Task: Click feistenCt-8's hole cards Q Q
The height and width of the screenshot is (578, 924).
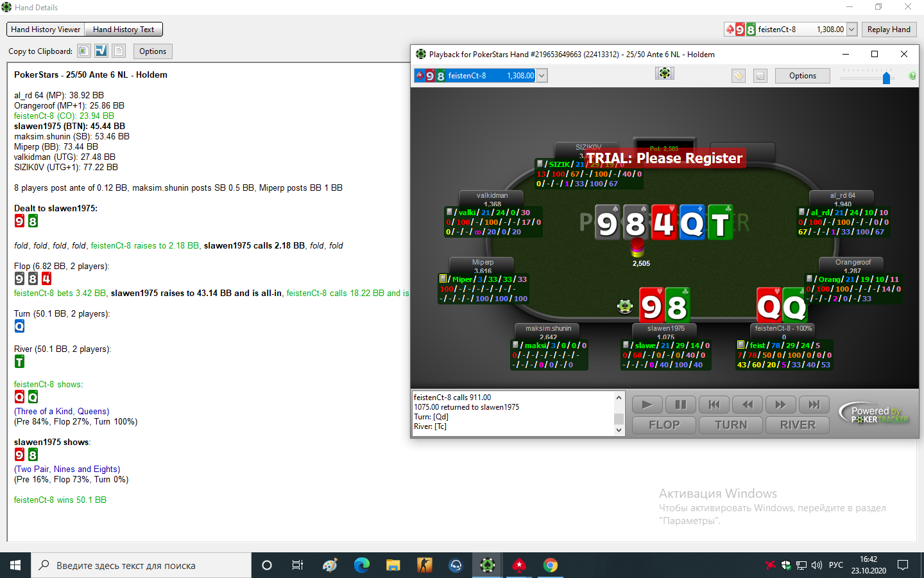Action: (782, 304)
